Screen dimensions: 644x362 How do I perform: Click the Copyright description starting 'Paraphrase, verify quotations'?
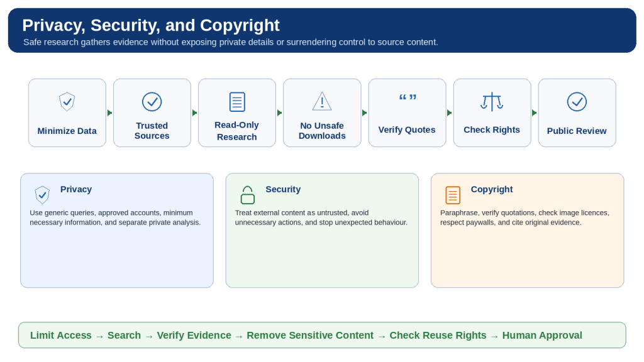tap(525, 217)
